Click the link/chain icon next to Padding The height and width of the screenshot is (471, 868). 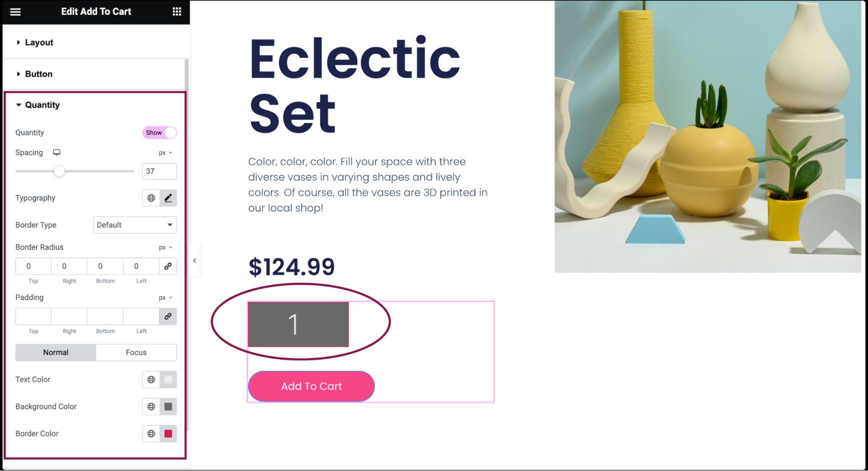[x=168, y=316]
